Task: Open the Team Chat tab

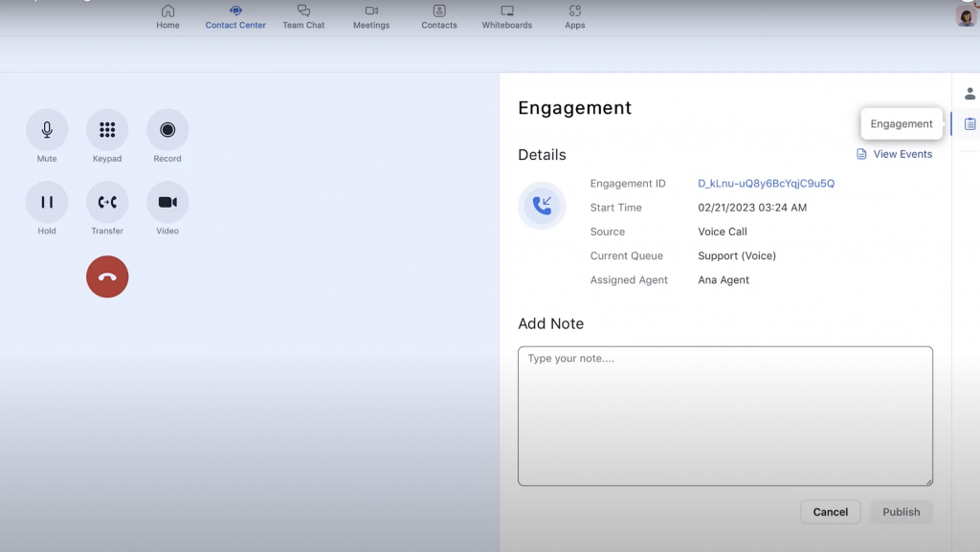Action: [x=303, y=16]
